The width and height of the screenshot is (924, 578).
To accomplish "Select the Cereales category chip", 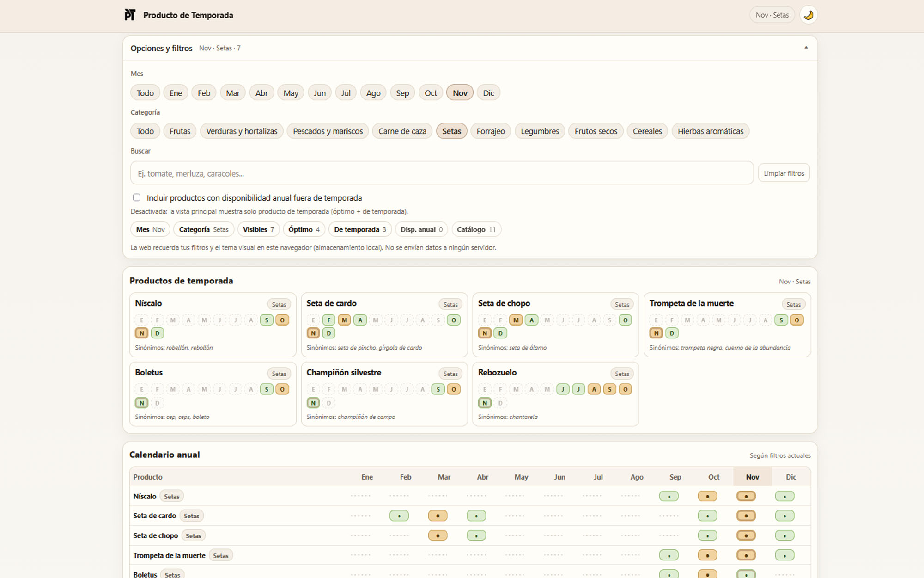I will pyautogui.click(x=647, y=131).
